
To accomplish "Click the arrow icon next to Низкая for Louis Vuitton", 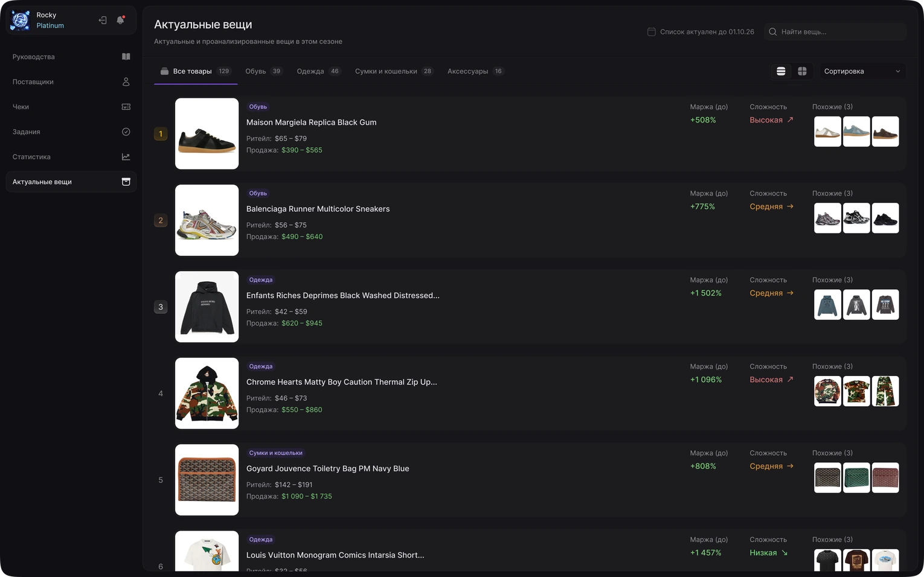I will click(784, 553).
